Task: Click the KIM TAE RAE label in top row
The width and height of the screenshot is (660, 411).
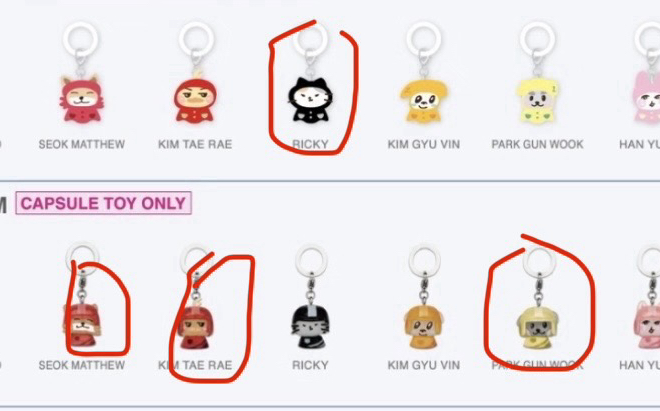Action: pyautogui.click(x=195, y=144)
